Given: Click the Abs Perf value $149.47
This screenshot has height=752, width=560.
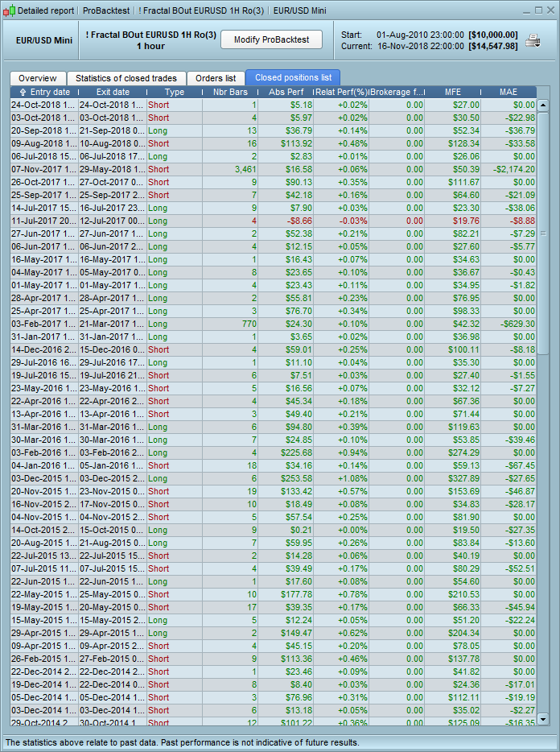Looking at the screenshot, I should tap(296, 633).
